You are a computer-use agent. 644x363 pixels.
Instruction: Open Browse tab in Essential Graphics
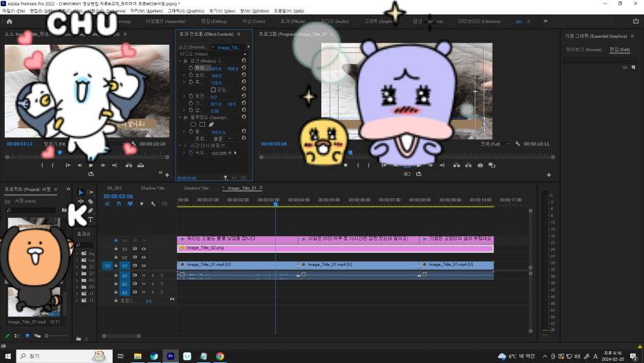click(583, 50)
